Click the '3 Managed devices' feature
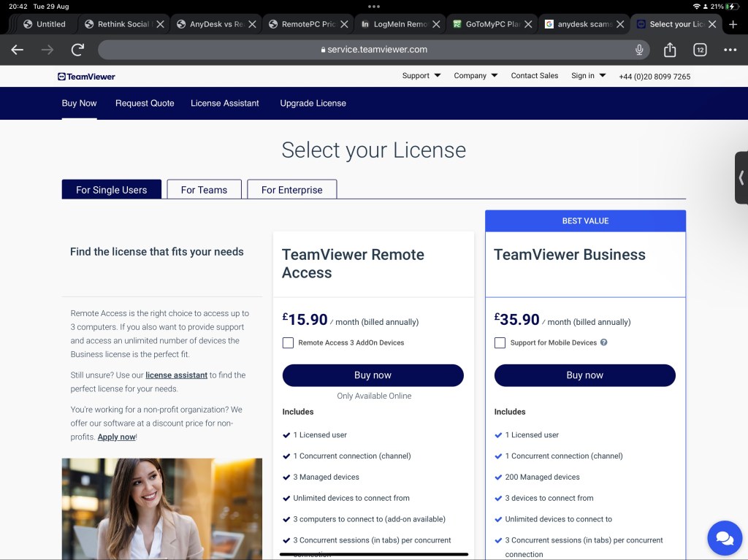This screenshot has width=748, height=560. pos(327,477)
